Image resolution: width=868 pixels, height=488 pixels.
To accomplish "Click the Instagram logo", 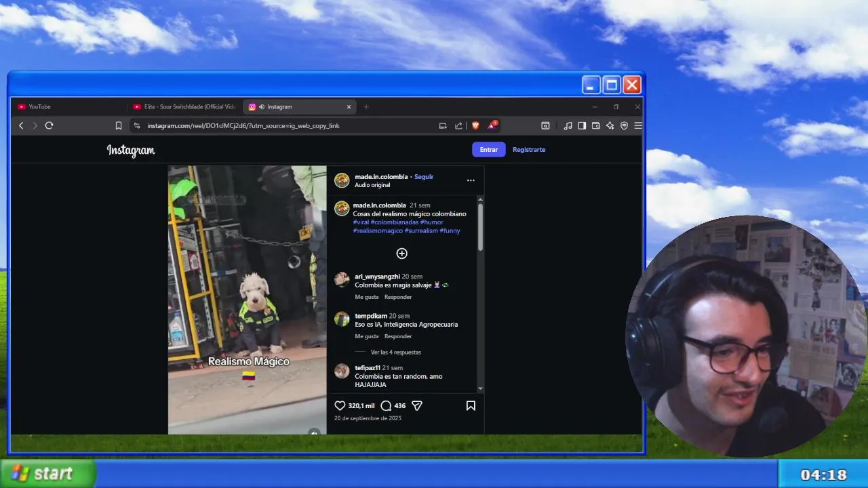I will 131,150.
